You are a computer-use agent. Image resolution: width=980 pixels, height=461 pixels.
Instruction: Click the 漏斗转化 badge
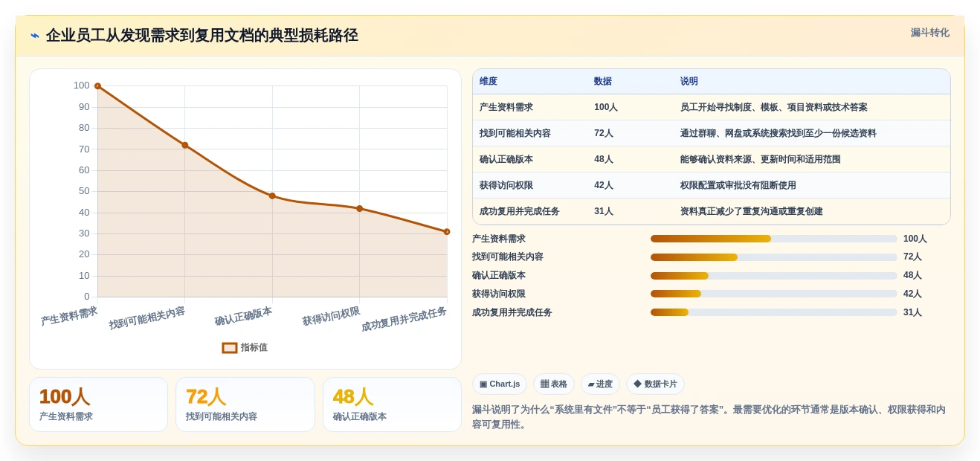point(929,33)
